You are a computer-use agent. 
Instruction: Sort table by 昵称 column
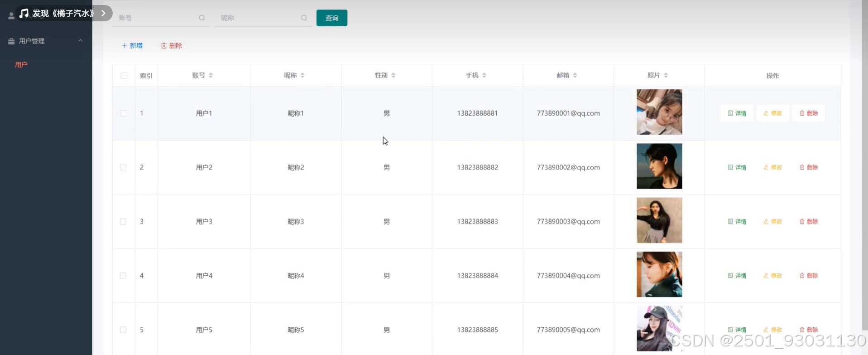[302, 75]
